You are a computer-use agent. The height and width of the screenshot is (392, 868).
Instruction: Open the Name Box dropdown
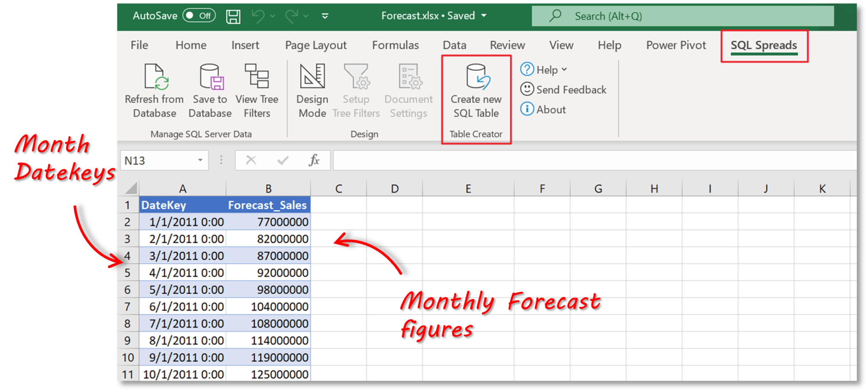tap(200, 160)
